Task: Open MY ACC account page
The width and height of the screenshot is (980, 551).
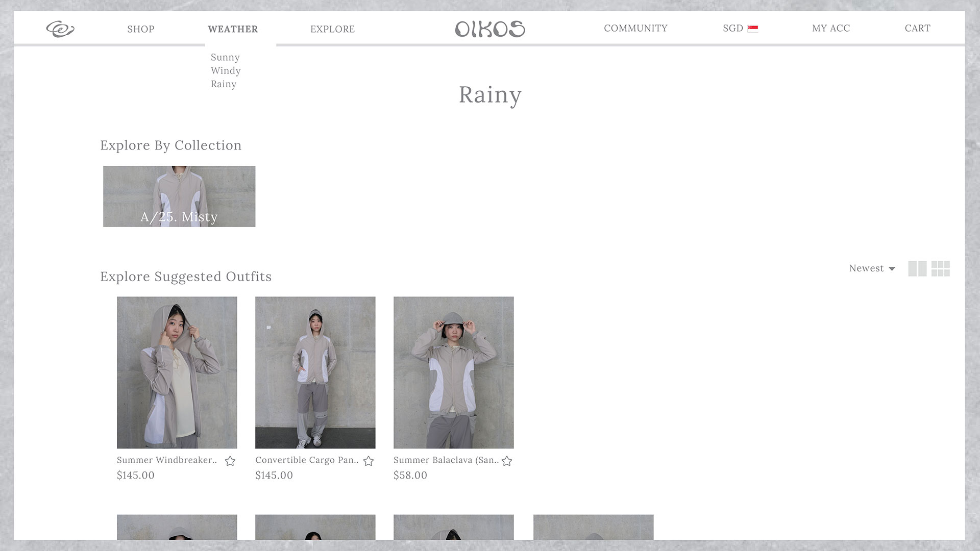Action: coord(831,28)
